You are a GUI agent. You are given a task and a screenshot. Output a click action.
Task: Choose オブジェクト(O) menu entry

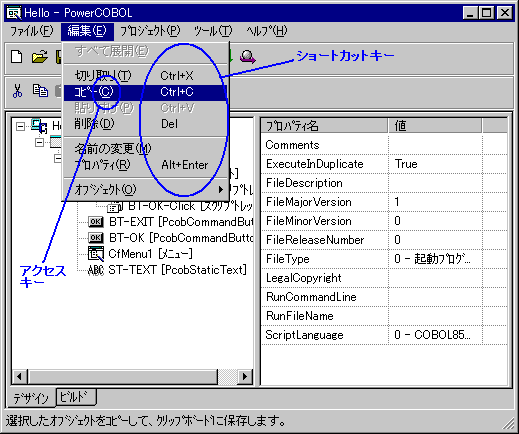point(145,190)
